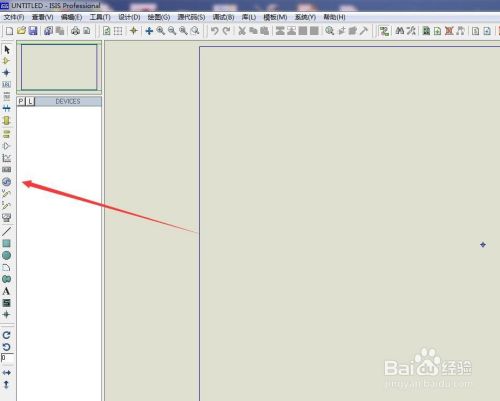Select the 2D Graphics Circle tool
500x401 pixels.
6,255
